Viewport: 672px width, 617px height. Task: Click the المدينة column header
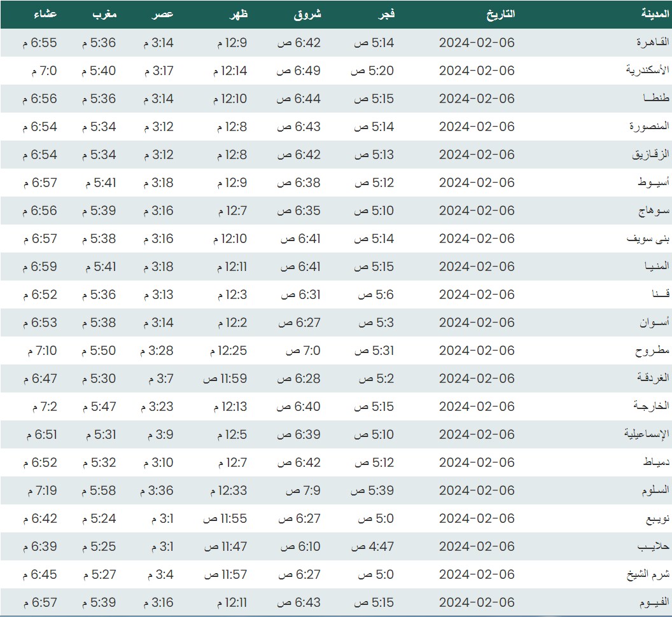coord(655,14)
